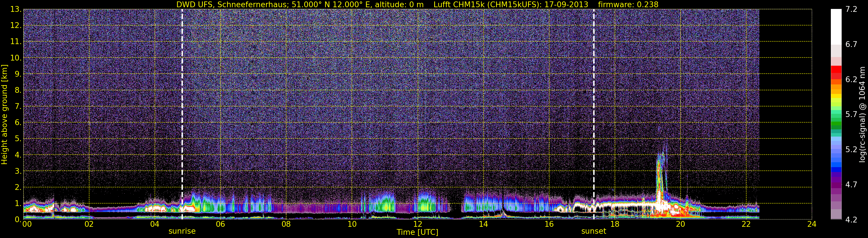Click the "5." tick on the height axis
Image resolution: width=868 pixels, height=238 pixels.
pyautogui.click(x=18, y=139)
